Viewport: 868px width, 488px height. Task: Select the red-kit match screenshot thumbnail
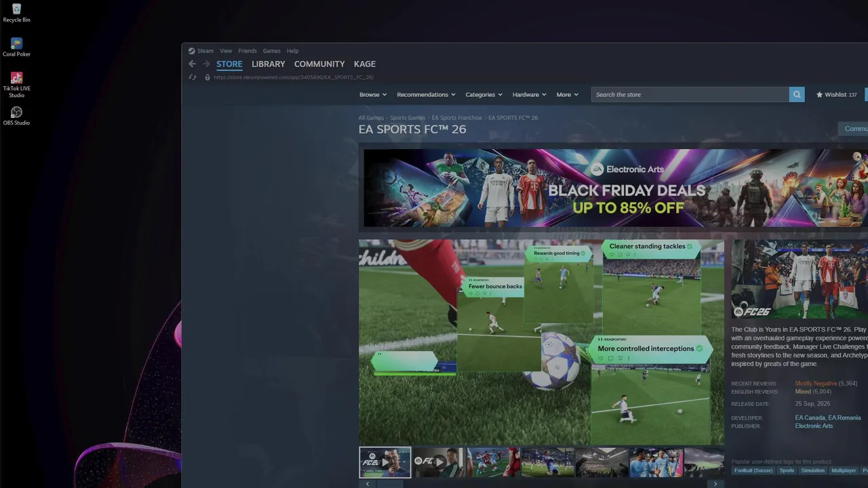494,462
